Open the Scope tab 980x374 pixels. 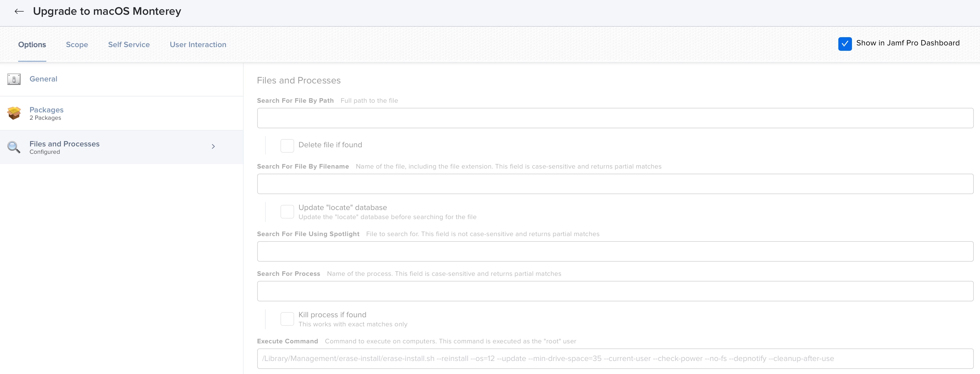coord(77,45)
